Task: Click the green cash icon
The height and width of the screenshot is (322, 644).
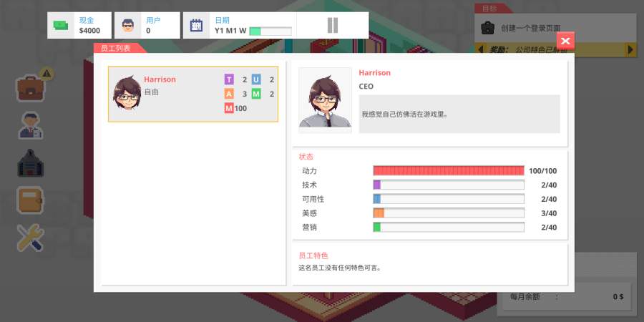Action: 62,26
